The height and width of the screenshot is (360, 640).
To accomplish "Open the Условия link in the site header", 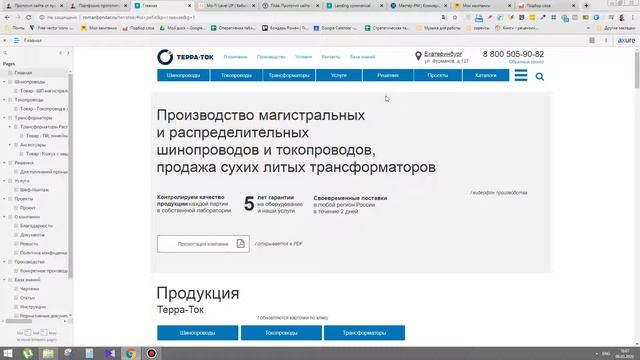I will point(304,57).
